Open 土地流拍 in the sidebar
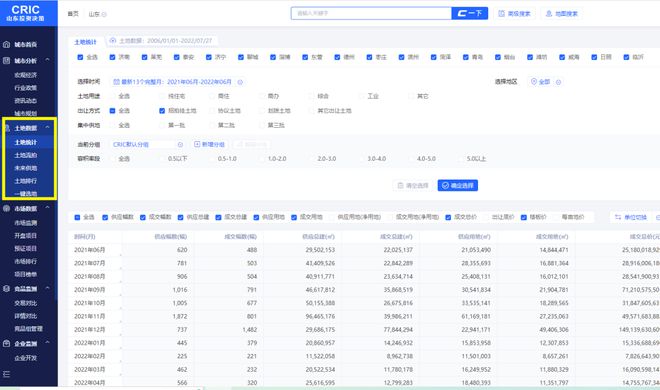The height and width of the screenshot is (390, 660). pyautogui.click(x=26, y=155)
